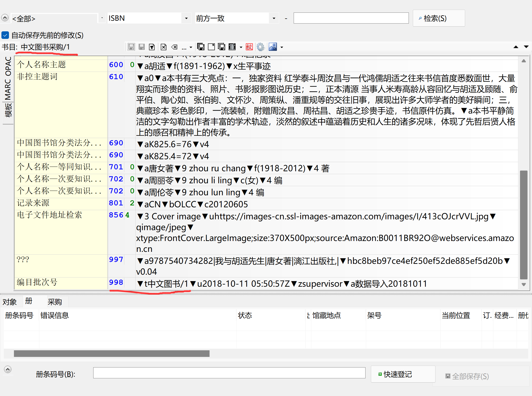Expand dropdown arrow next to image icon
This screenshot has height=396, width=532.
click(x=282, y=47)
